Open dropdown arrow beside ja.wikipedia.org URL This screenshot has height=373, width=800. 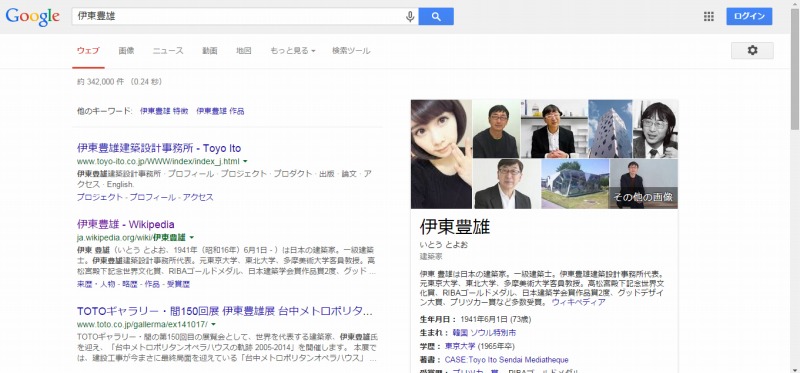point(192,237)
